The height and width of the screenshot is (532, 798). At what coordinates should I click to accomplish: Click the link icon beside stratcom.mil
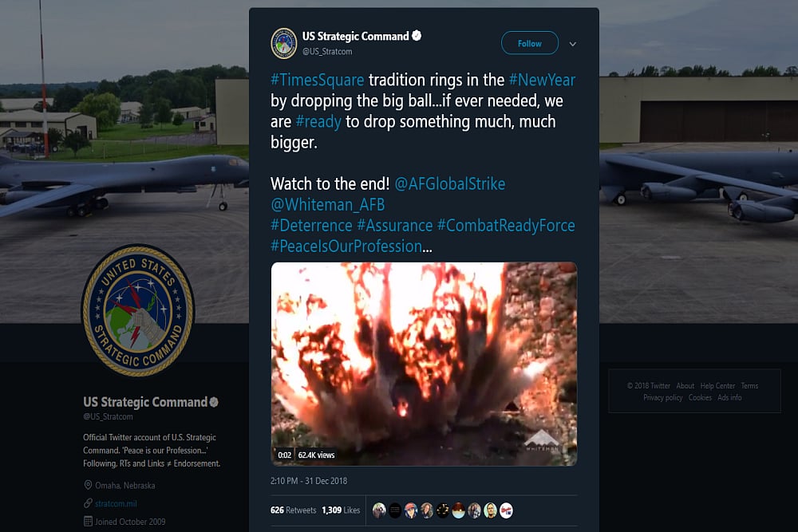[x=88, y=503]
